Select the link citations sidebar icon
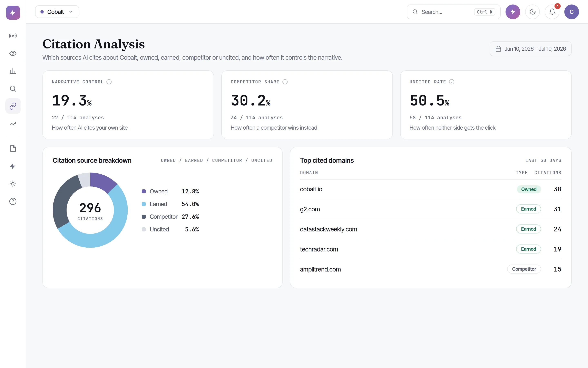Image resolution: width=588 pixels, height=368 pixels. point(13,106)
